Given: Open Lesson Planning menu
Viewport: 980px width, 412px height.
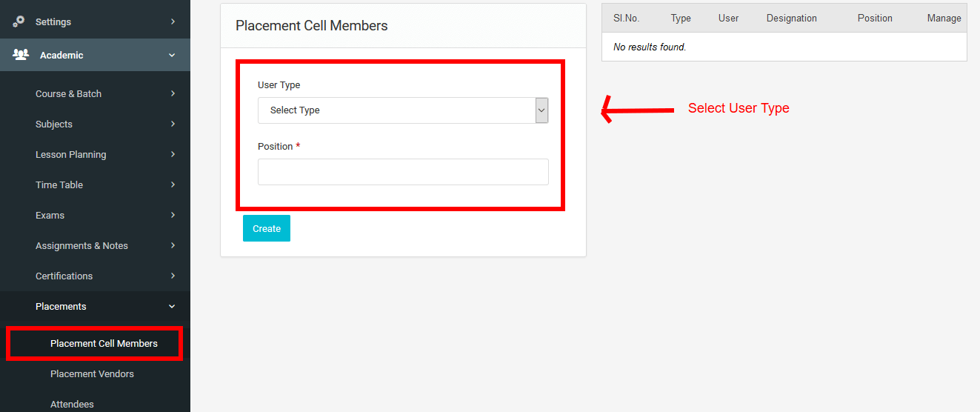Looking at the screenshot, I should click(71, 154).
